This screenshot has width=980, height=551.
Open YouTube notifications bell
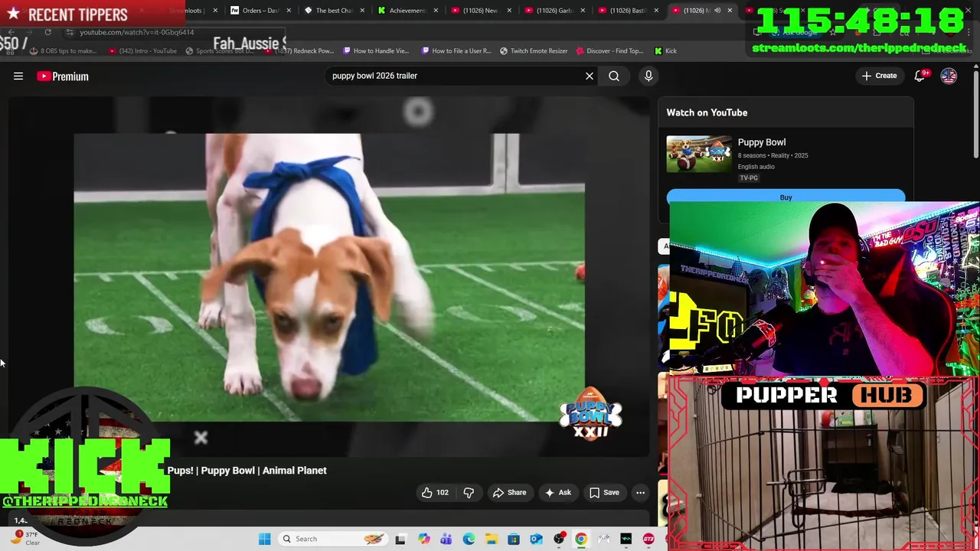click(920, 76)
